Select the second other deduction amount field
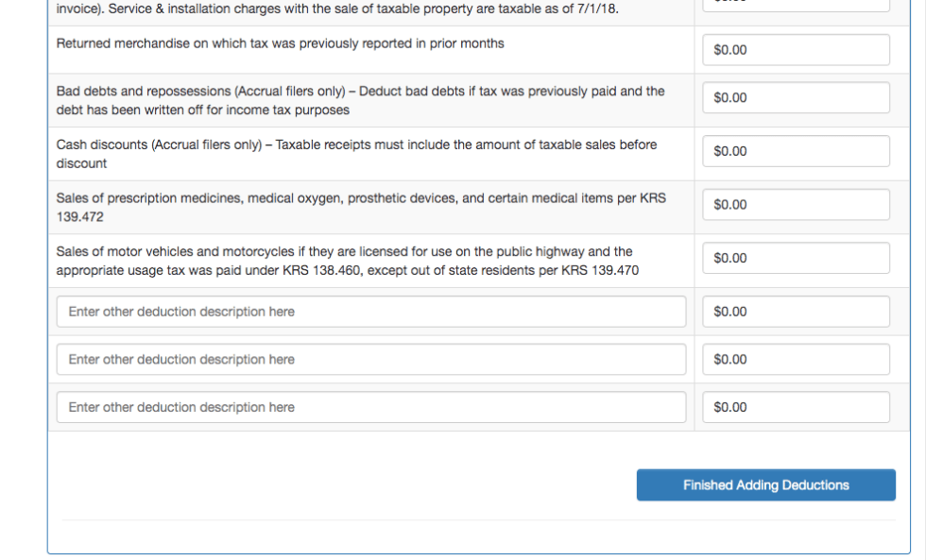This screenshot has width=926, height=560. tap(796, 360)
